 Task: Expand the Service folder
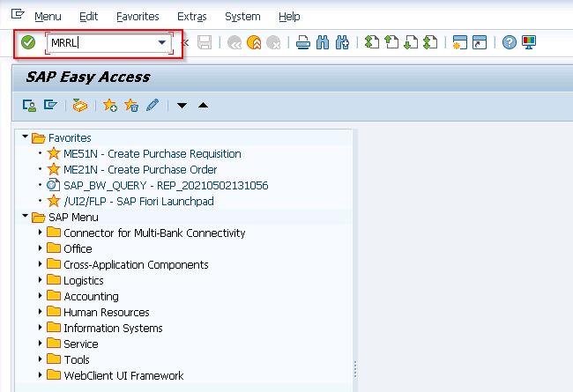(40, 343)
